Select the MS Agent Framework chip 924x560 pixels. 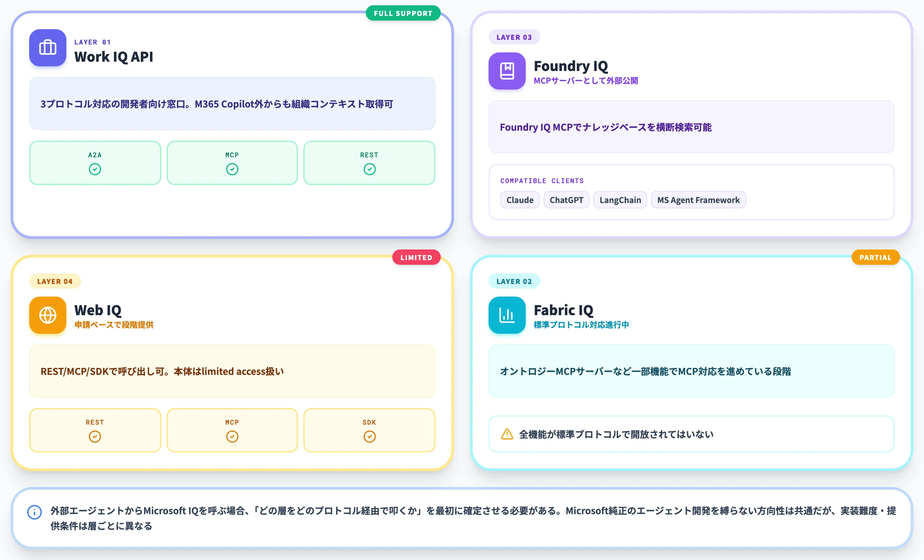698,200
